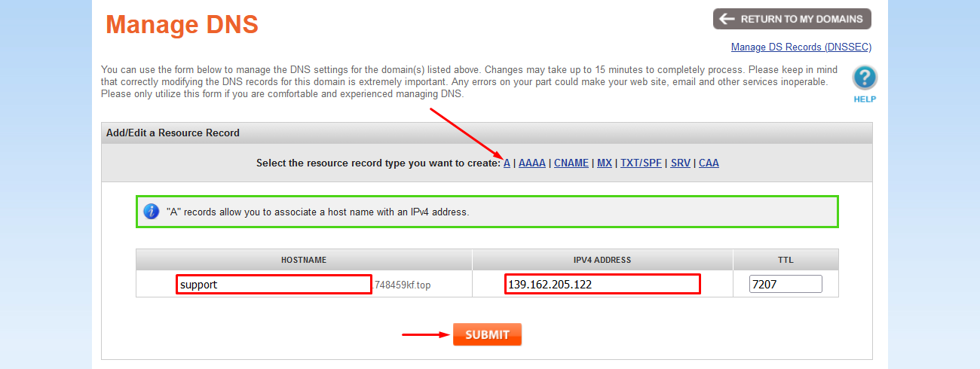Click the Add/Edit a Resource Record header

(x=173, y=133)
